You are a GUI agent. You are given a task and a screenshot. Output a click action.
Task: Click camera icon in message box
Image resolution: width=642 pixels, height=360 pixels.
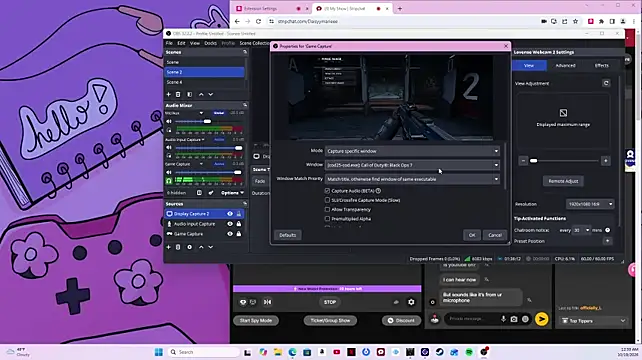pos(514,319)
